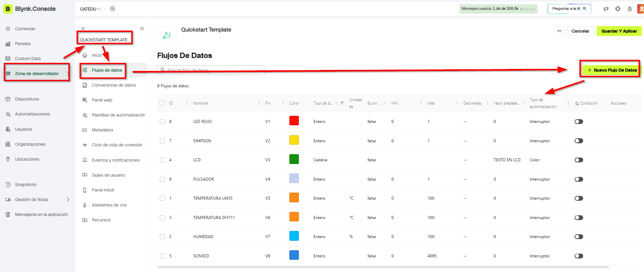Expand the Gestión de flotas submenu
Image resolution: width=644 pixels, height=272 pixels.
(x=68, y=200)
